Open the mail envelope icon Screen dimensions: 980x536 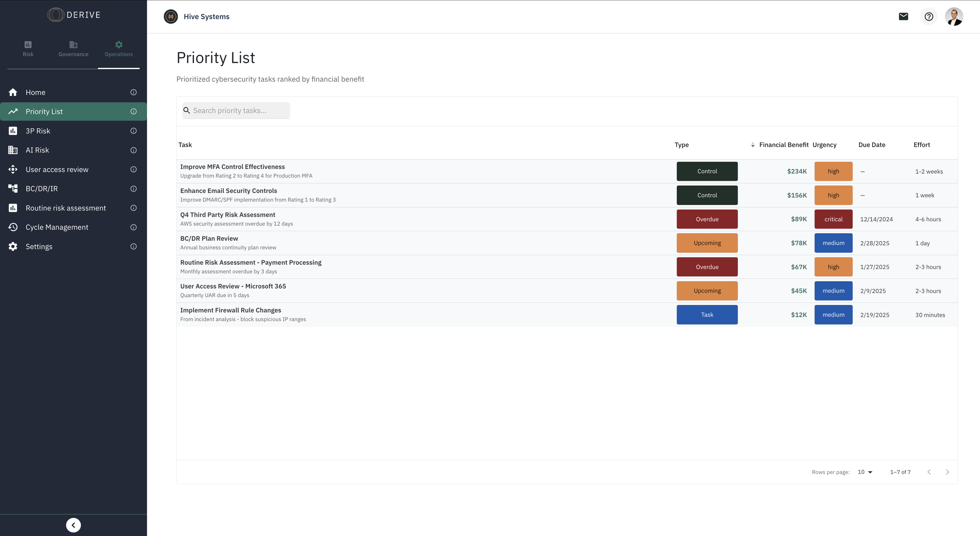(x=903, y=16)
